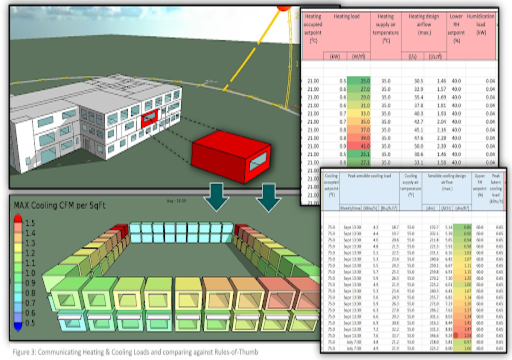Click the 31.0 heating load cell

pyautogui.click(x=359, y=105)
